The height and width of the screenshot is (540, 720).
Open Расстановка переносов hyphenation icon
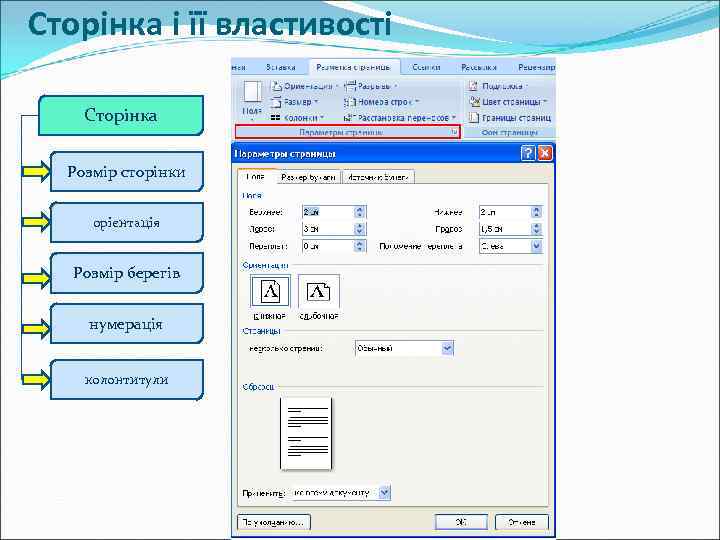350,118
